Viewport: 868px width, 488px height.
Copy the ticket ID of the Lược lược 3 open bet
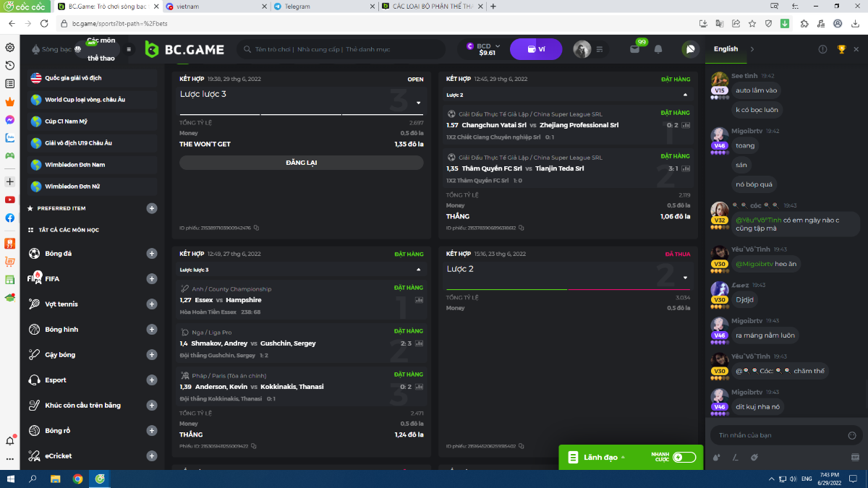(x=256, y=228)
